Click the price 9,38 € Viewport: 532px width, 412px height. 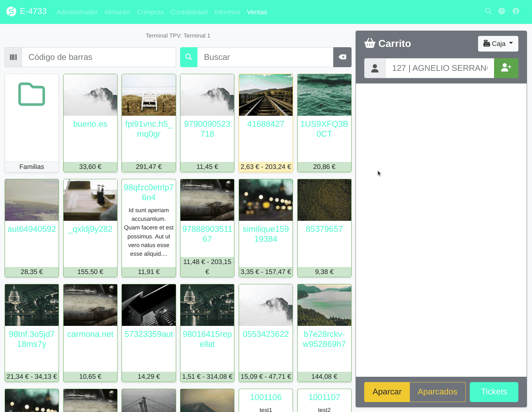coord(324,272)
